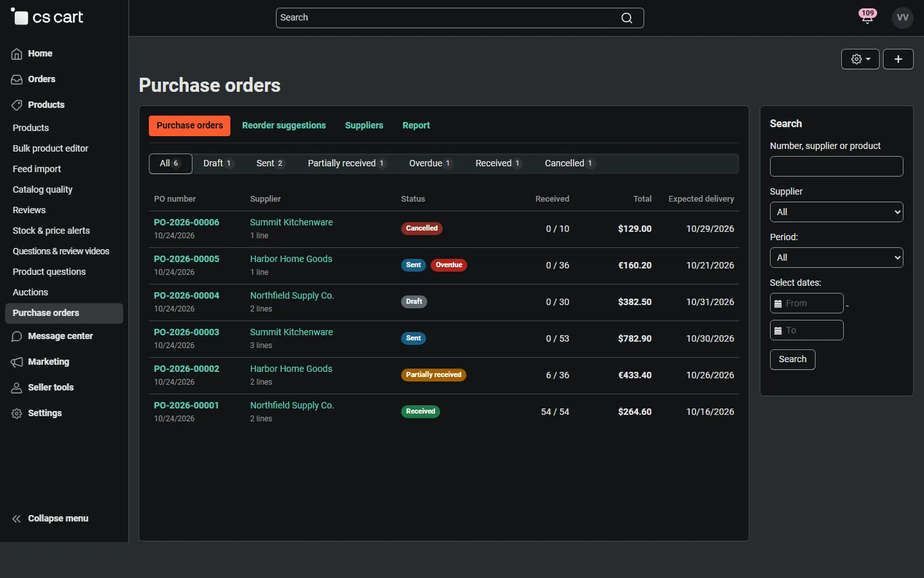Viewport: 924px width, 578px height.
Task: Open the notifications bell with 109 badge
Action: [x=868, y=17]
